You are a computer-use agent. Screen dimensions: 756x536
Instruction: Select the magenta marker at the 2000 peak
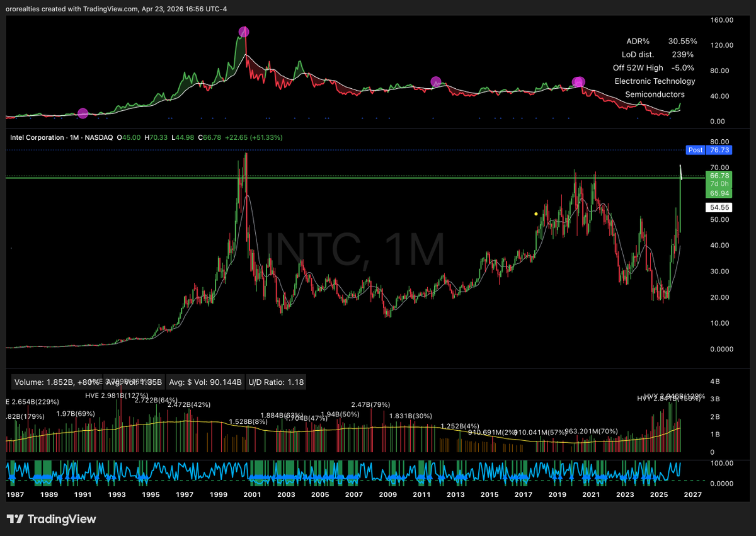(244, 31)
